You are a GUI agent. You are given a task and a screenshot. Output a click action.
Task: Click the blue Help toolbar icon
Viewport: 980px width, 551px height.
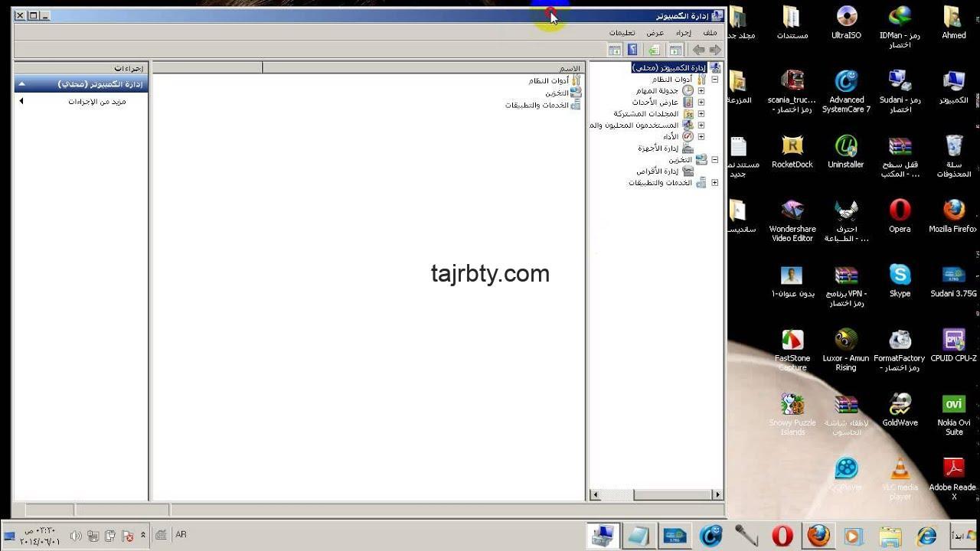(632, 50)
